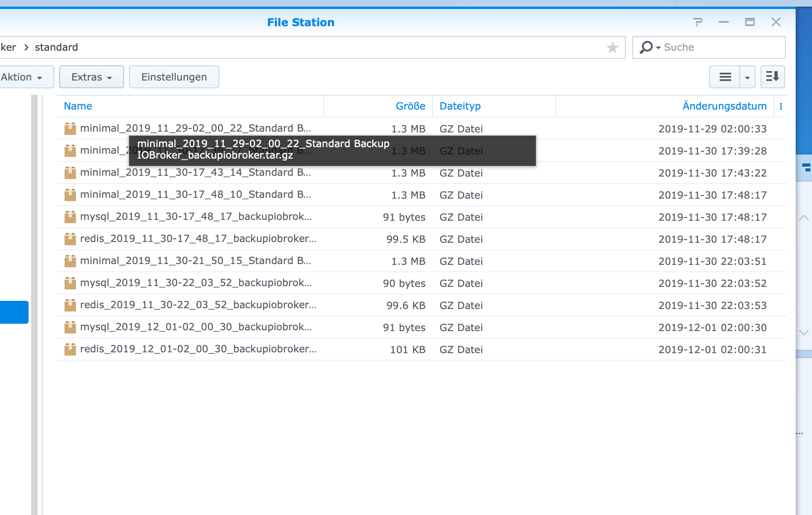Open the search options magnifier dropdown

pyautogui.click(x=650, y=47)
